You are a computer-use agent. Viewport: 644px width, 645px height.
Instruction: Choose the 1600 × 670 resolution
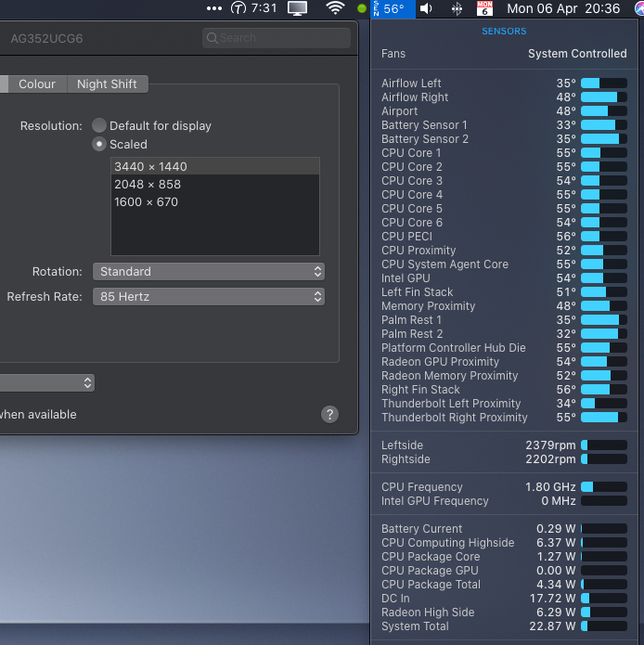point(215,202)
